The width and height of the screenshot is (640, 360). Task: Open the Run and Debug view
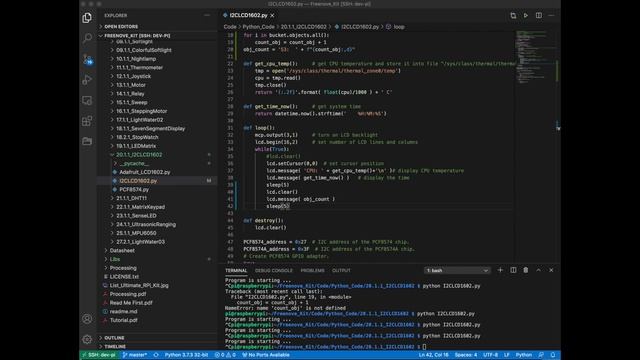point(87,80)
